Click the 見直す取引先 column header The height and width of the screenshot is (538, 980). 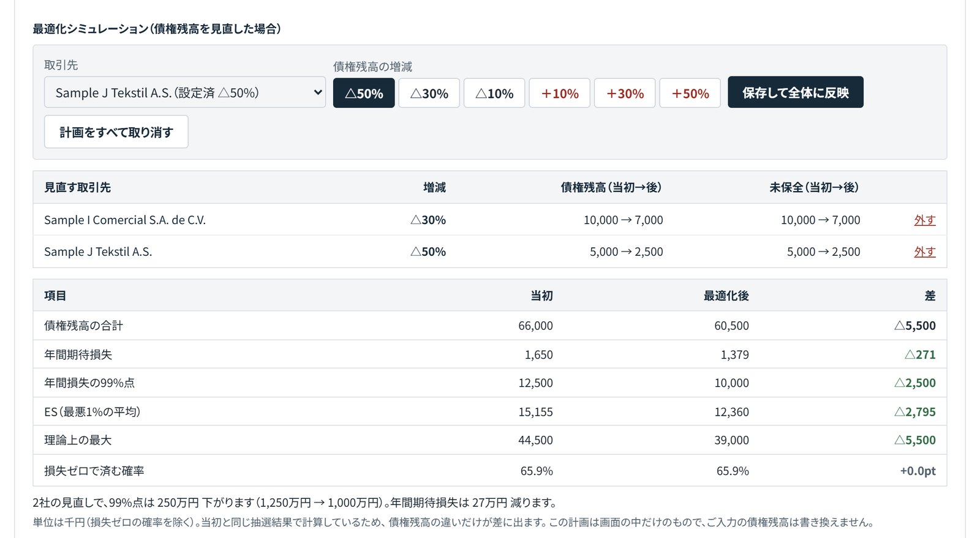coord(77,187)
